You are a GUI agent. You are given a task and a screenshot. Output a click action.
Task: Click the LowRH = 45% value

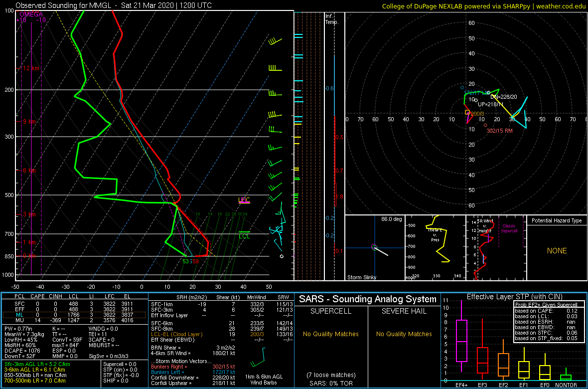pos(20,340)
